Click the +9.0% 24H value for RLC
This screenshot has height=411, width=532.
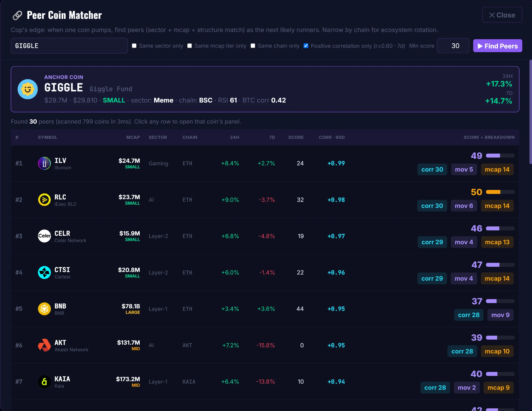click(230, 200)
